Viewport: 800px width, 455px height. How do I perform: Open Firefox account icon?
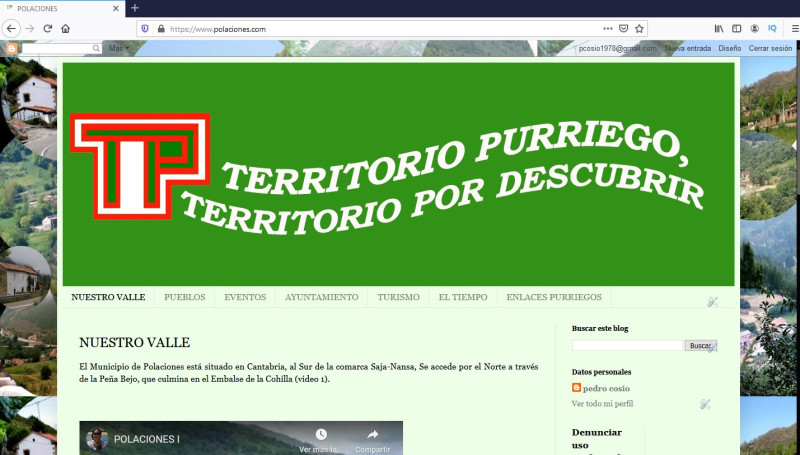point(755,29)
